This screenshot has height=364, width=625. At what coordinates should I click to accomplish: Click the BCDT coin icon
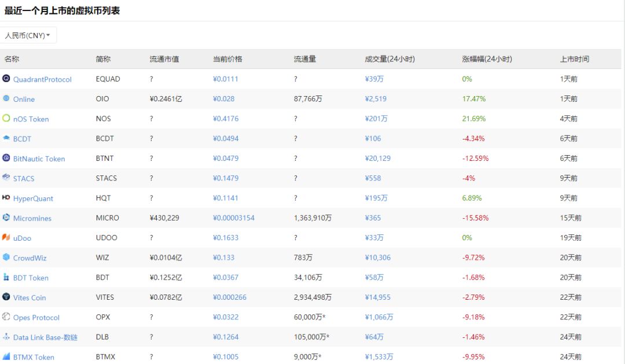[6, 138]
